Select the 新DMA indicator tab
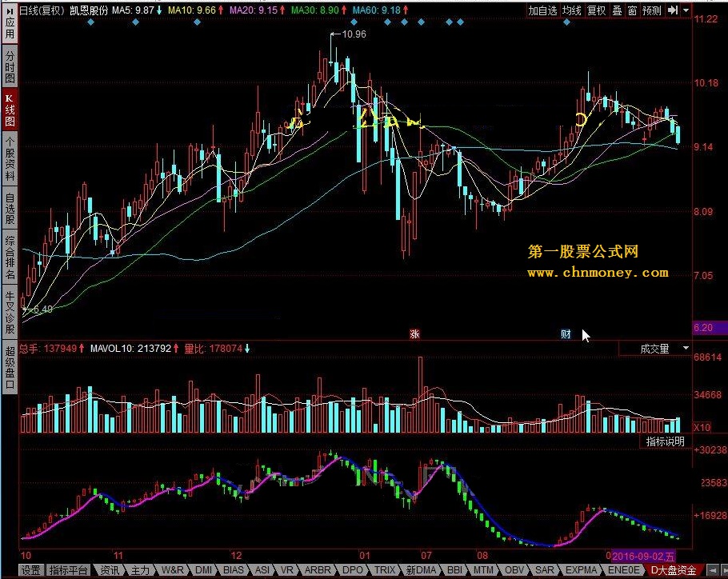Image resolution: width=728 pixels, height=579 pixels. 421,570
